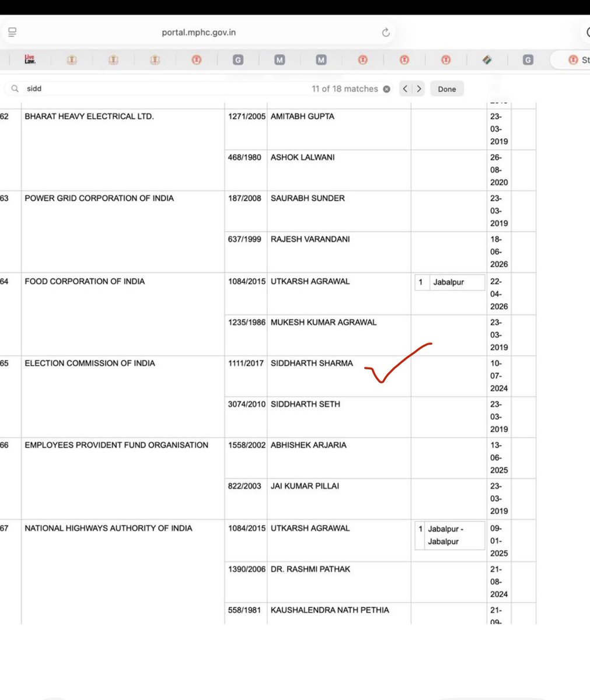Click enrollment number '1111/2017'
The height and width of the screenshot is (700, 590).
246,363
